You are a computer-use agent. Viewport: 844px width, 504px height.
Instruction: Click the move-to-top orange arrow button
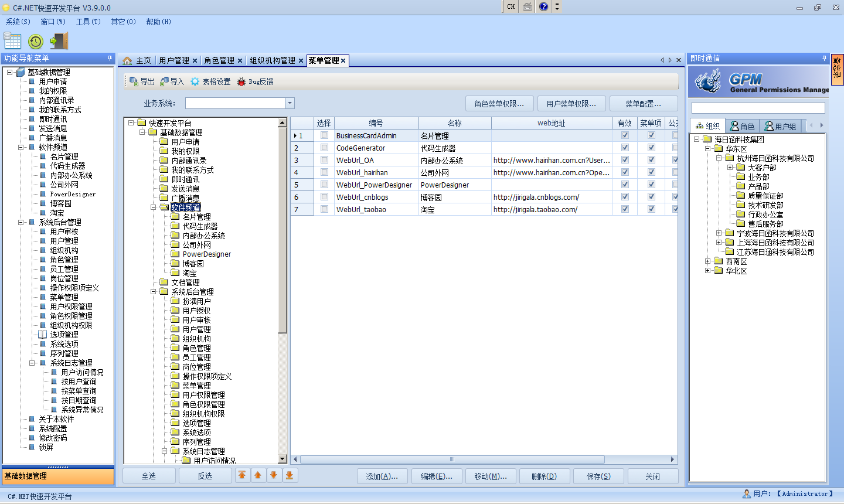point(241,475)
